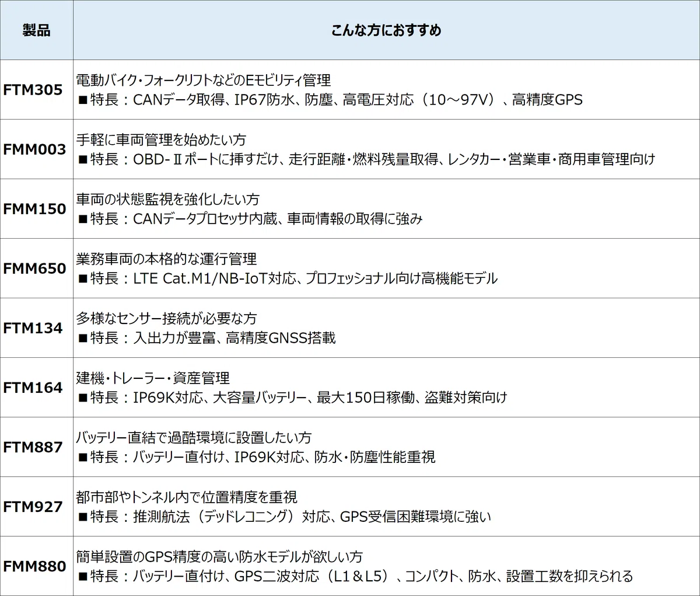Select the FTM927 product cell
This screenshot has width=700, height=596.
pos(37,507)
